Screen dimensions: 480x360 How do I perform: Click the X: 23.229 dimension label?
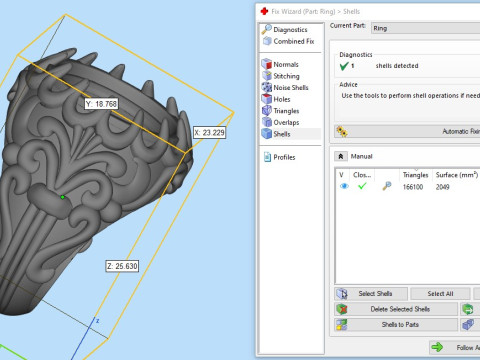[x=209, y=132]
